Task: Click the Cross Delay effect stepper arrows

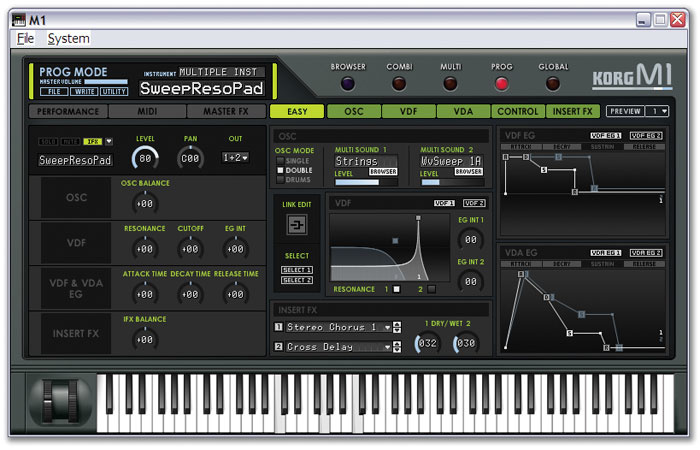Action: pyautogui.click(x=397, y=347)
